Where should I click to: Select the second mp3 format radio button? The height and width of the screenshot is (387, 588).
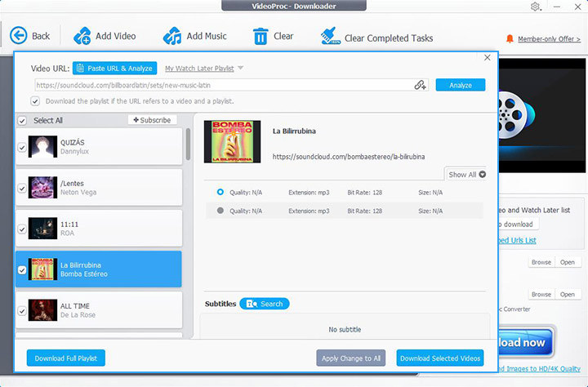[x=220, y=211]
